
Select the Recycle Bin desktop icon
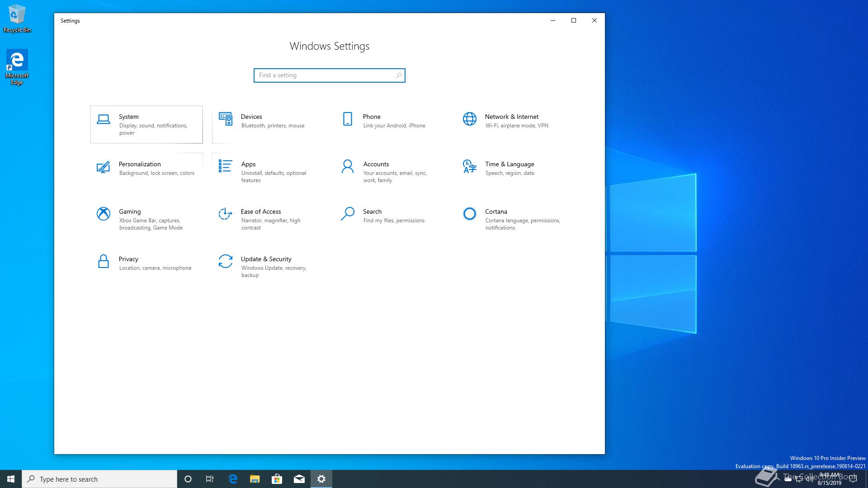[17, 19]
